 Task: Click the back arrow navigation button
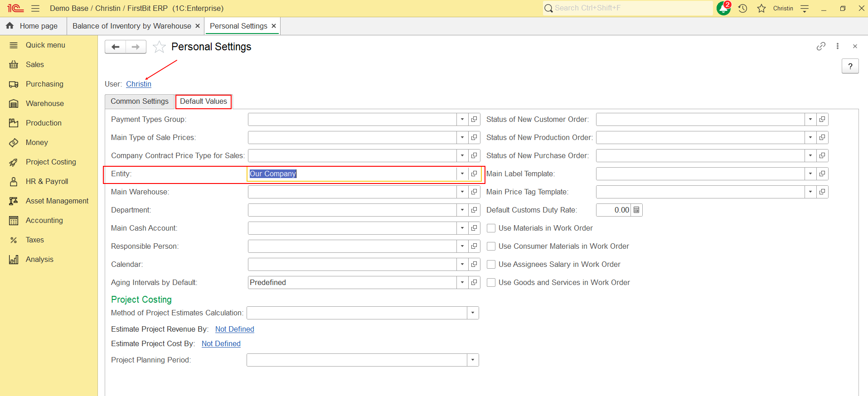[116, 47]
